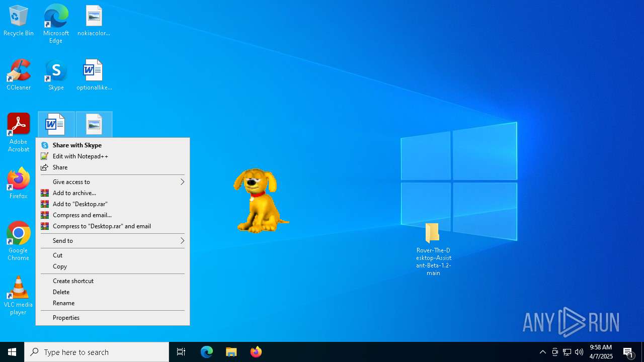Select the VLC media player shortcut
Screen dimensions: 644x362
pyautogui.click(x=19, y=295)
